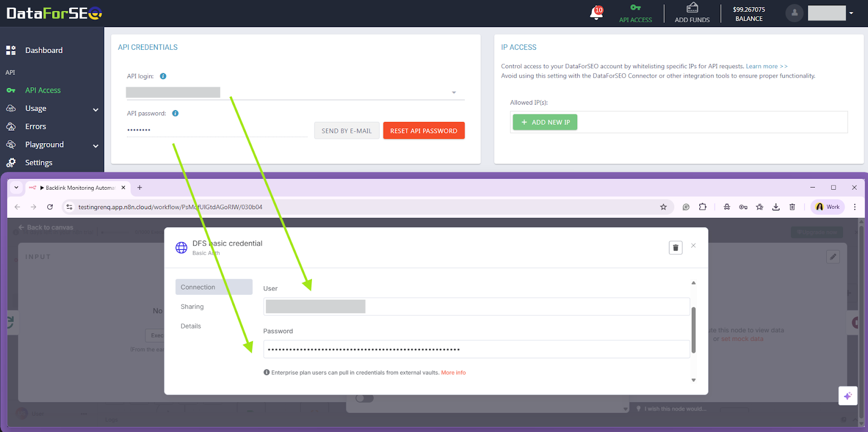868x432 pixels.
Task: Open notifications bell with 10 badge
Action: point(597,12)
